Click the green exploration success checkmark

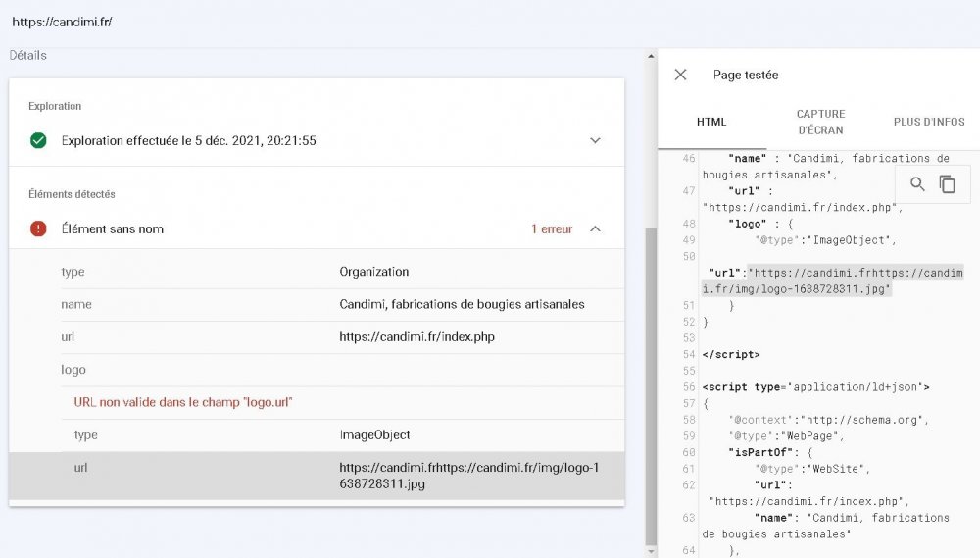click(38, 140)
